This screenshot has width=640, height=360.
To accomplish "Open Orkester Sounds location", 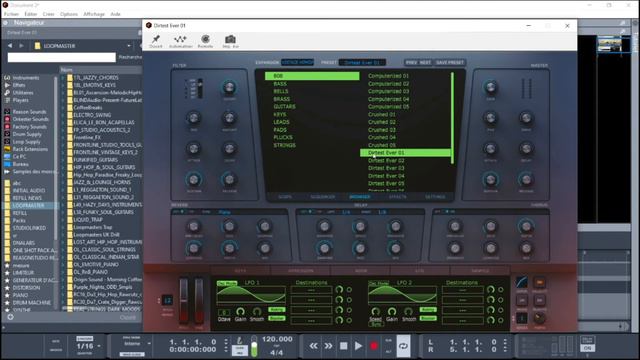I will (x=30, y=119).
